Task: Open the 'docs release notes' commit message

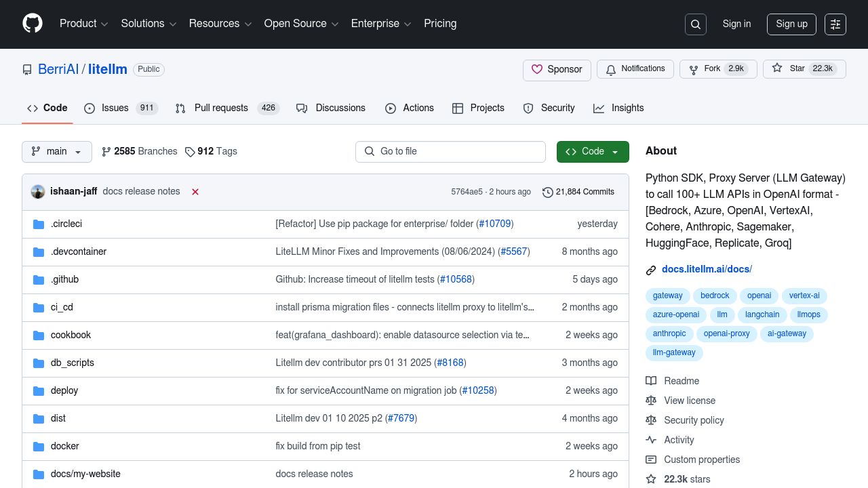Action: (x=141, y=192)
